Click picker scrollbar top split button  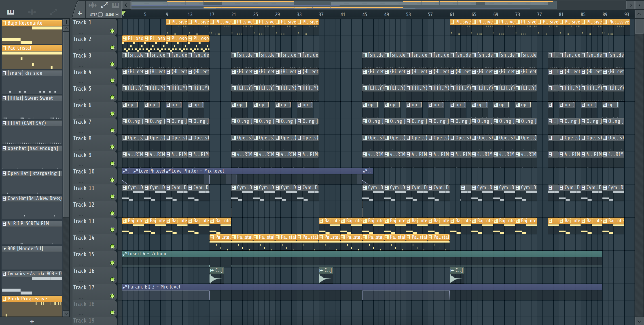(66, 22)
